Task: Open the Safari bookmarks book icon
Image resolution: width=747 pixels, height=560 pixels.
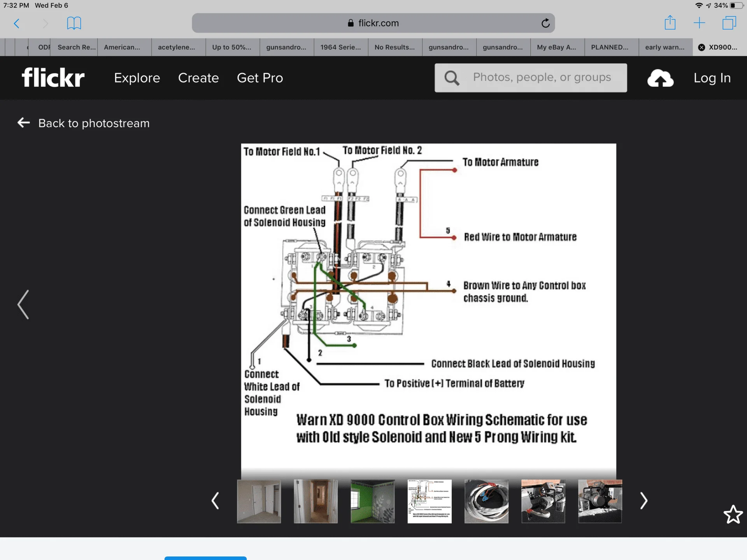Action: tap(74, 23)
